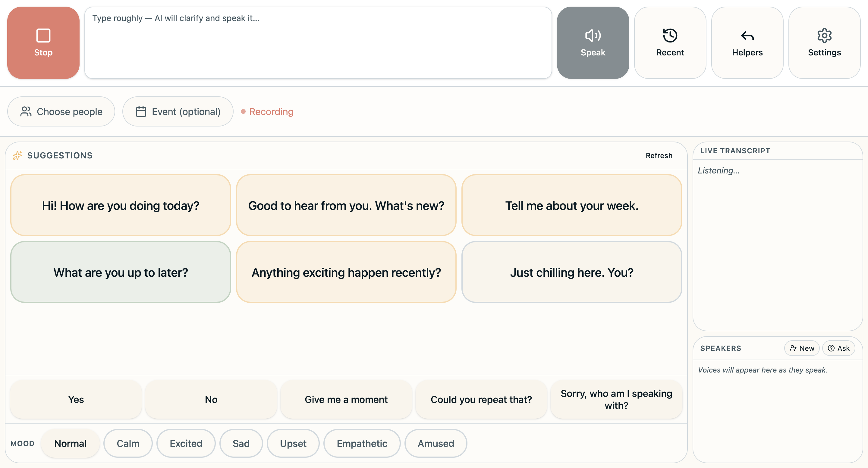
Task: Say 'Could you repeat that?' quick phrase
Action: click(481, 399)
